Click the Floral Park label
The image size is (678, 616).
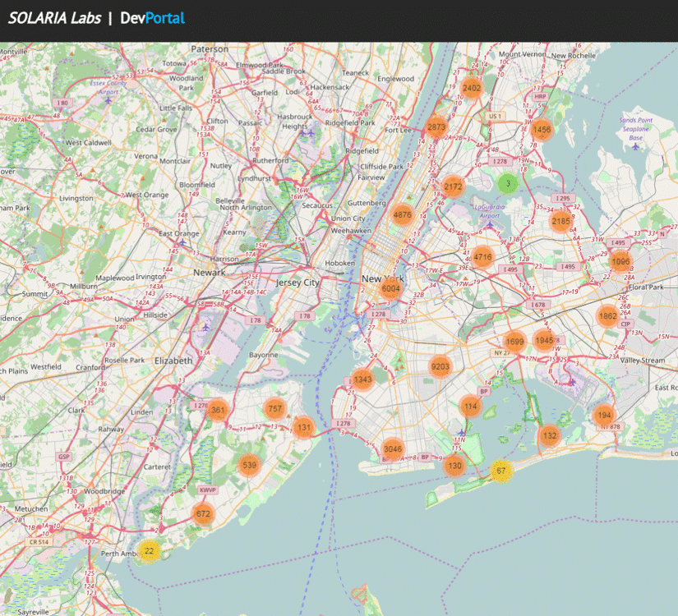(x=646, y=287)
